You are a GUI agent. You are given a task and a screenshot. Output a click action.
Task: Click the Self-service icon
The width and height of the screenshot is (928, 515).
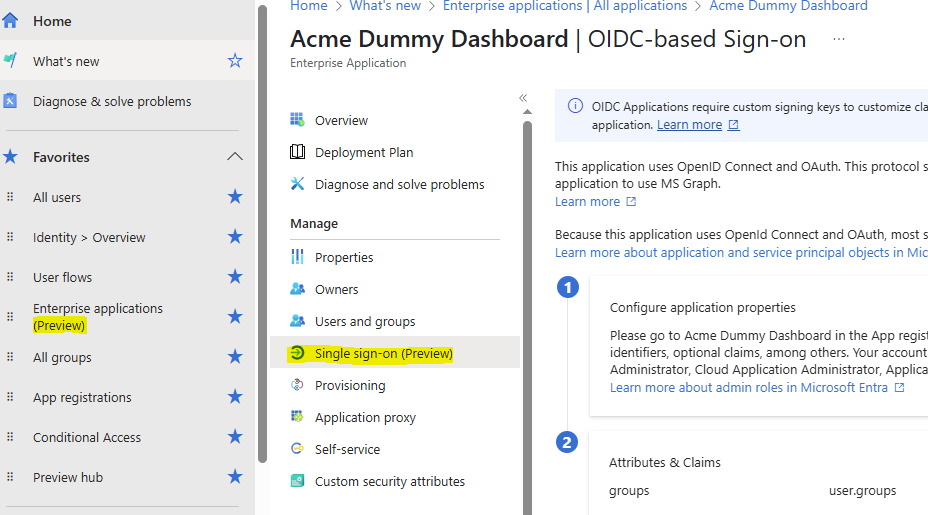point(297,449)
